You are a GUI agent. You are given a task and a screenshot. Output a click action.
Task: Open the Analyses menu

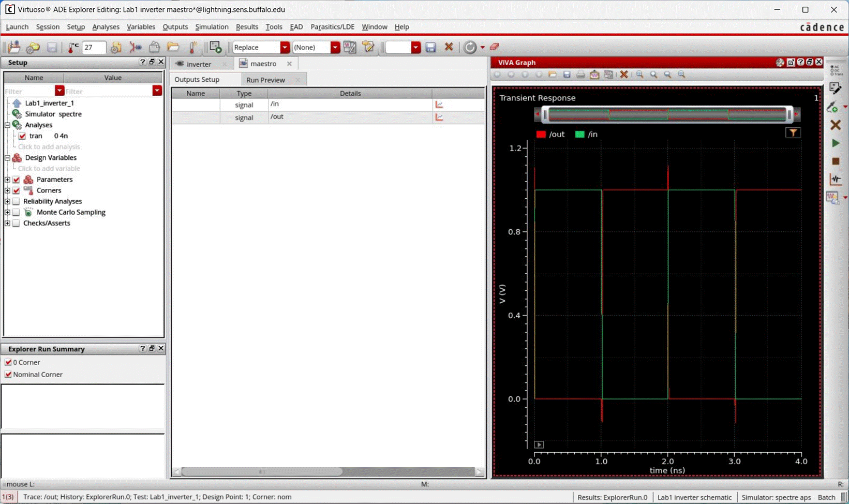pyautogui.click(x=106, y=27)
